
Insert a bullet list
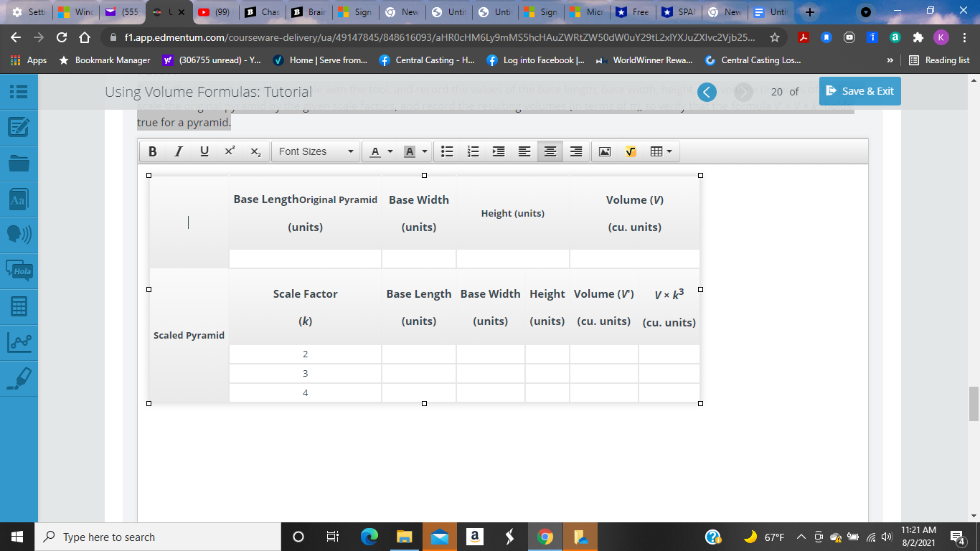click(447, 151)
